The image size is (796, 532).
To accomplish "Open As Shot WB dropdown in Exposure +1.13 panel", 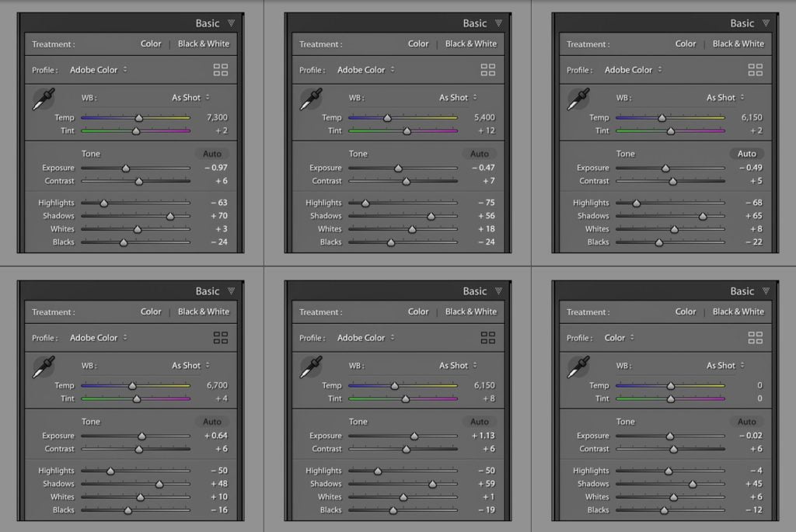I will point(459,365).
